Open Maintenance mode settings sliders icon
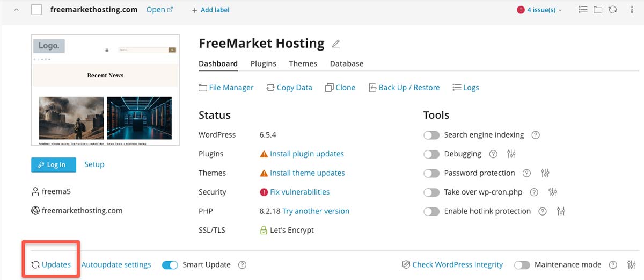The image size is (644, 280). pyautogui.click(x=631, y=265)
